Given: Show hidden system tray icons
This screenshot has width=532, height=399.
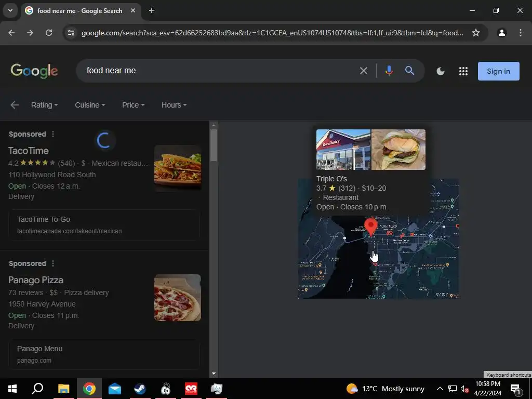Looking at the screenshot, I should pos(440,389).
